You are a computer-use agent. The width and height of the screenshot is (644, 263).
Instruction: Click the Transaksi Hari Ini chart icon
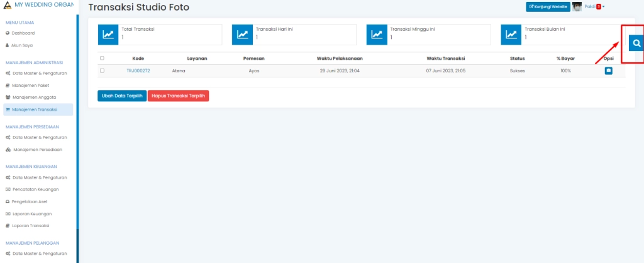coord(243,35)
